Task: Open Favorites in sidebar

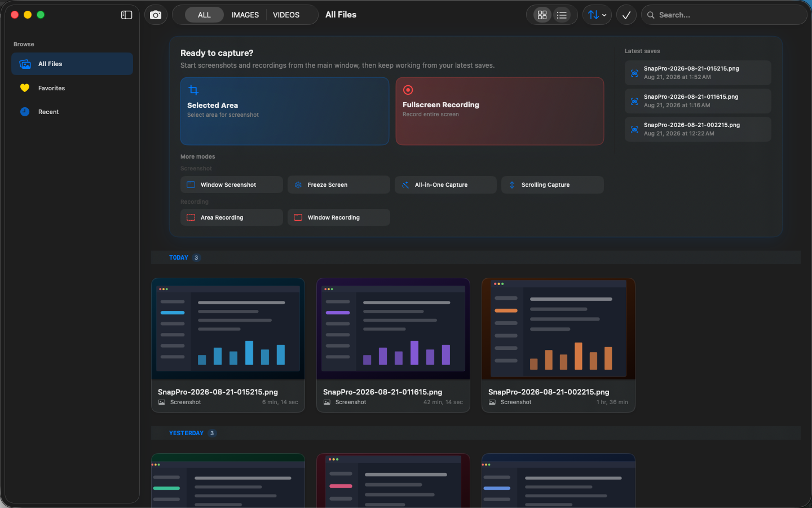Action: 72,88
